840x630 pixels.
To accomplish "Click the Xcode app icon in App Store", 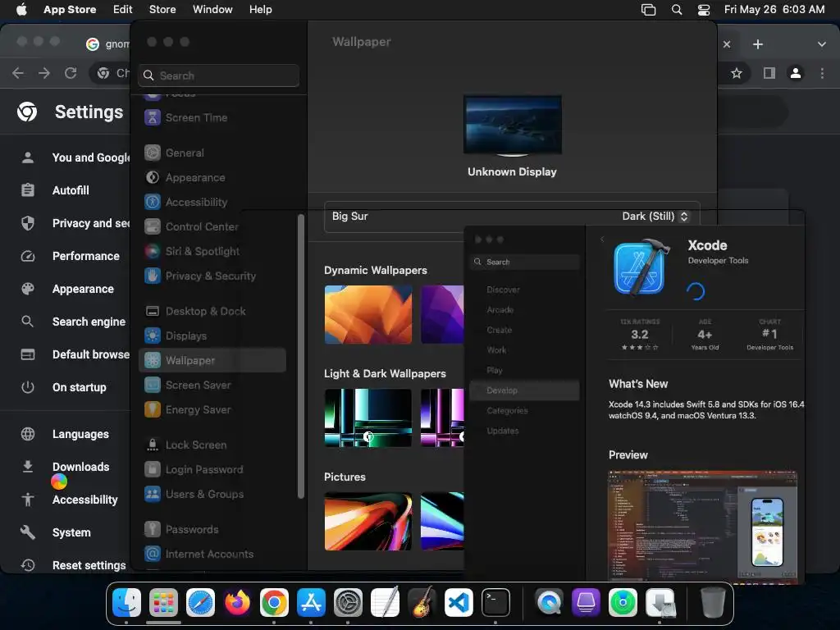I will click(x=641, y=267).
